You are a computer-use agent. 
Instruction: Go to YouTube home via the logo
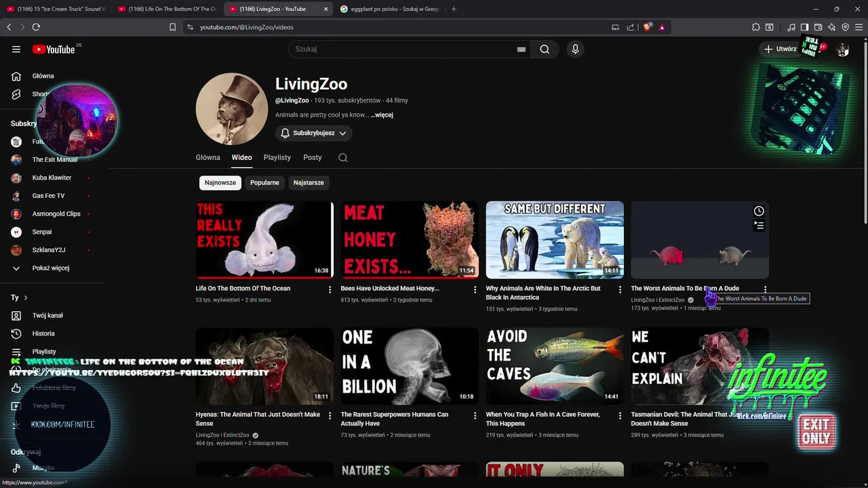54,49
